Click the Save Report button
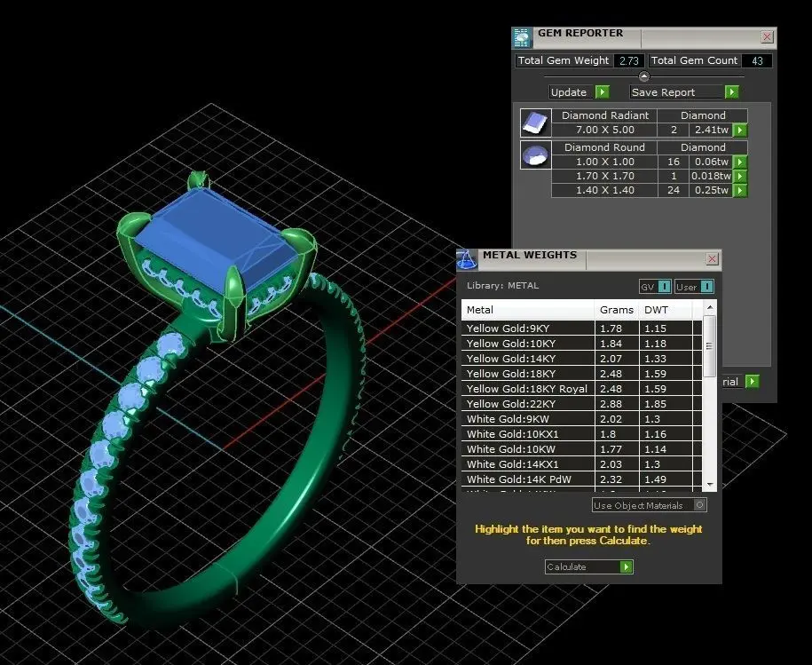Viewport: 812px width, 665px height. click(684, 92)
